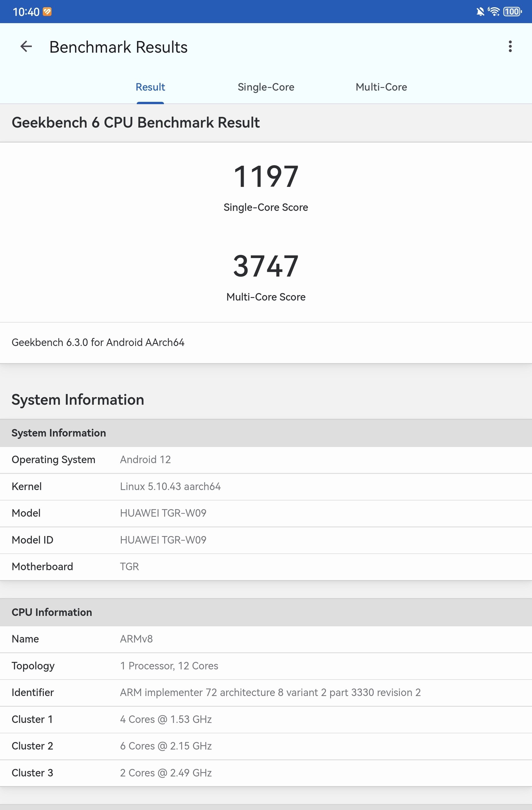Select the Model ID row's HUAWEI TGR-W09 value
Viewport: 532px width, 810px height.
point(163,540)
